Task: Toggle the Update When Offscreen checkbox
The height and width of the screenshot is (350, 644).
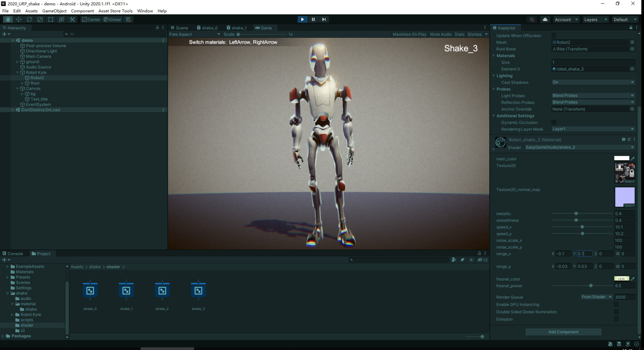Action: point(554,35)
